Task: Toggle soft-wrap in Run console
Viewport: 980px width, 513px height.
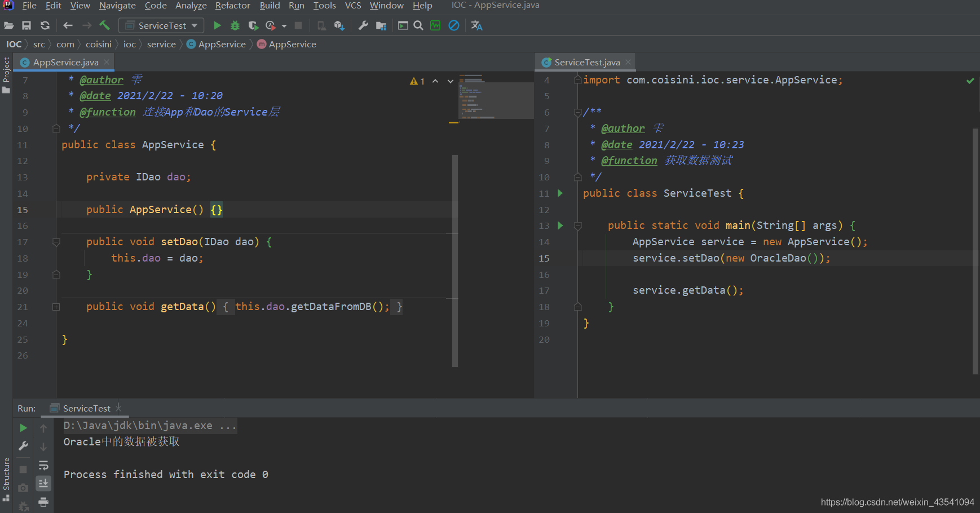Action: pyautogui.click(x=43, y=465)
